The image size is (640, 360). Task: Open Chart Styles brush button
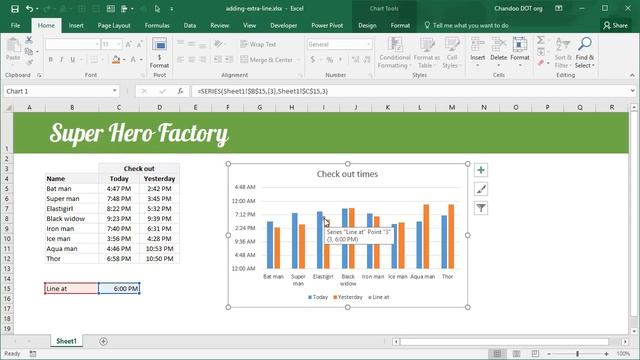pyautogui.click(x=481, y=189)
